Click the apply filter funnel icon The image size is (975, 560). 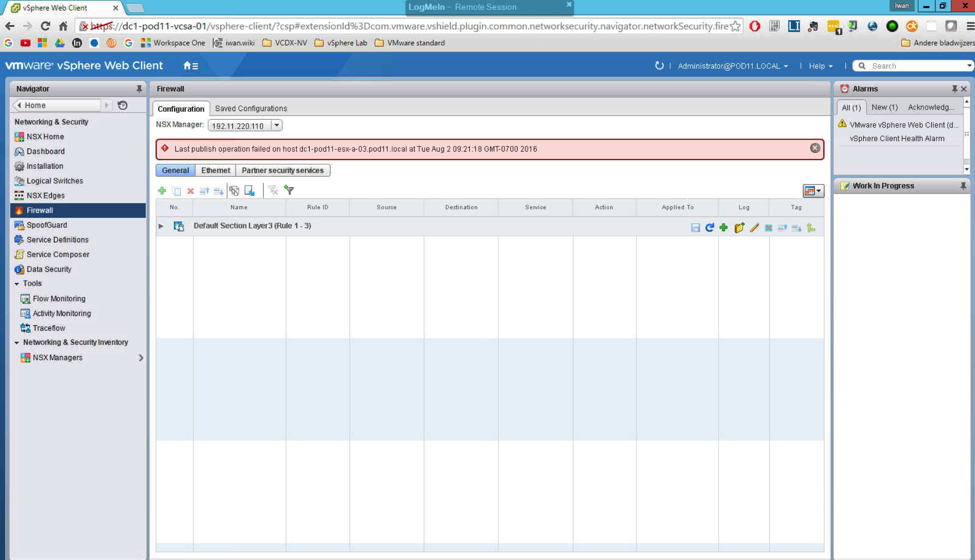289,191
